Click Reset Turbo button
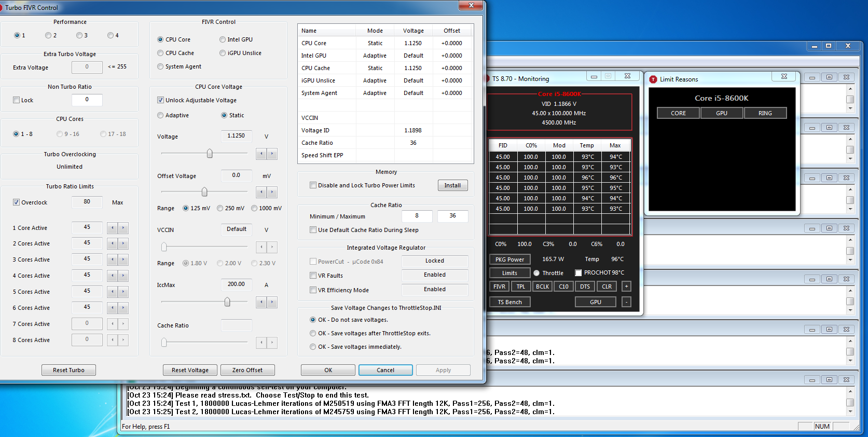 (68, 370)
